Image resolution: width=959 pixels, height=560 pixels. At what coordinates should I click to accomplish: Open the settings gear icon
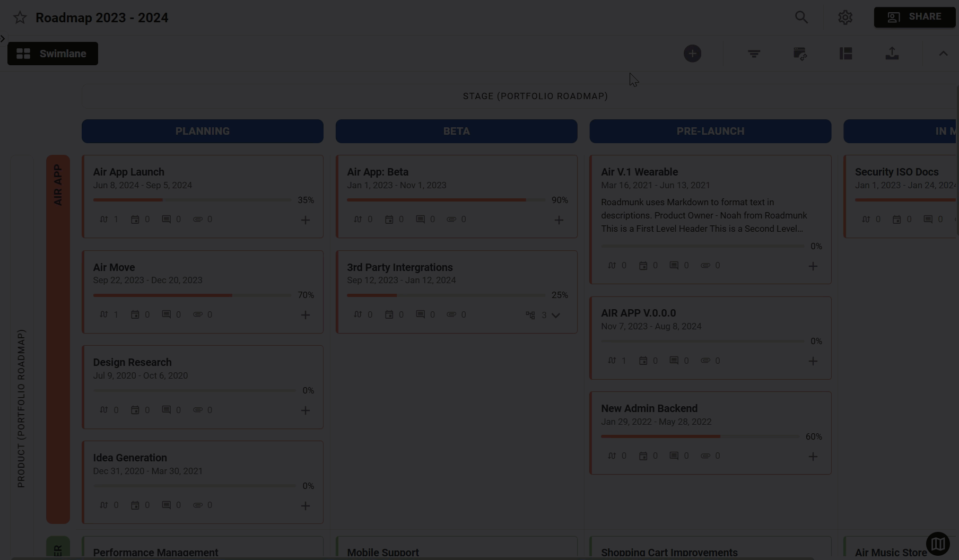click(845, 17)
